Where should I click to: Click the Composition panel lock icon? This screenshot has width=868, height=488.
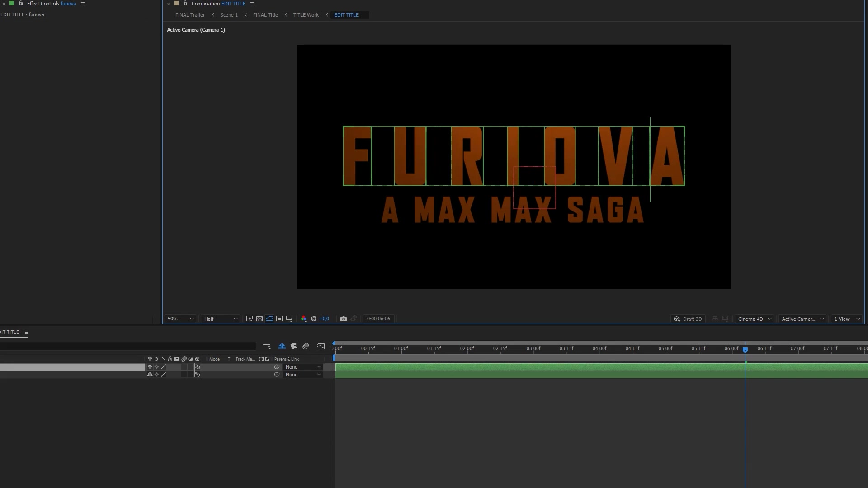[x=185, y=4]
